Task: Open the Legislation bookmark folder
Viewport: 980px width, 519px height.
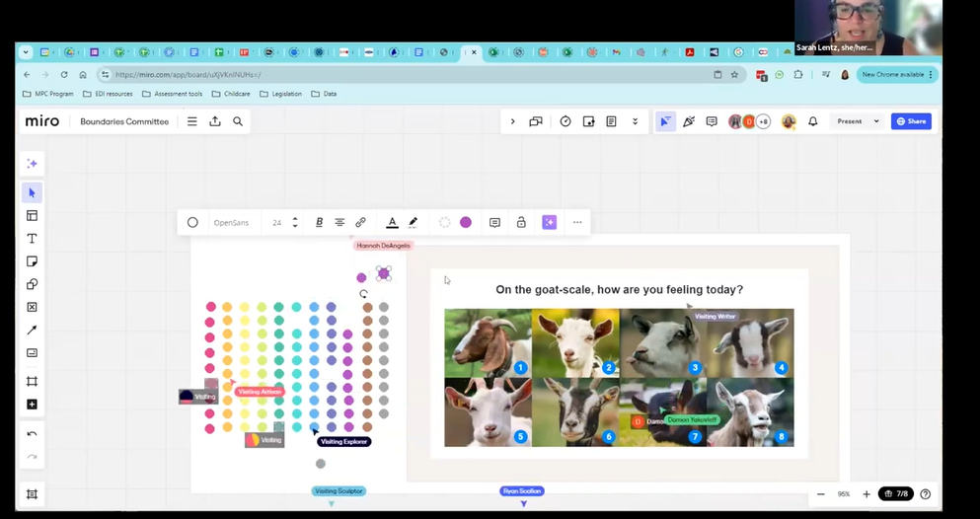Action: point(281,94)
